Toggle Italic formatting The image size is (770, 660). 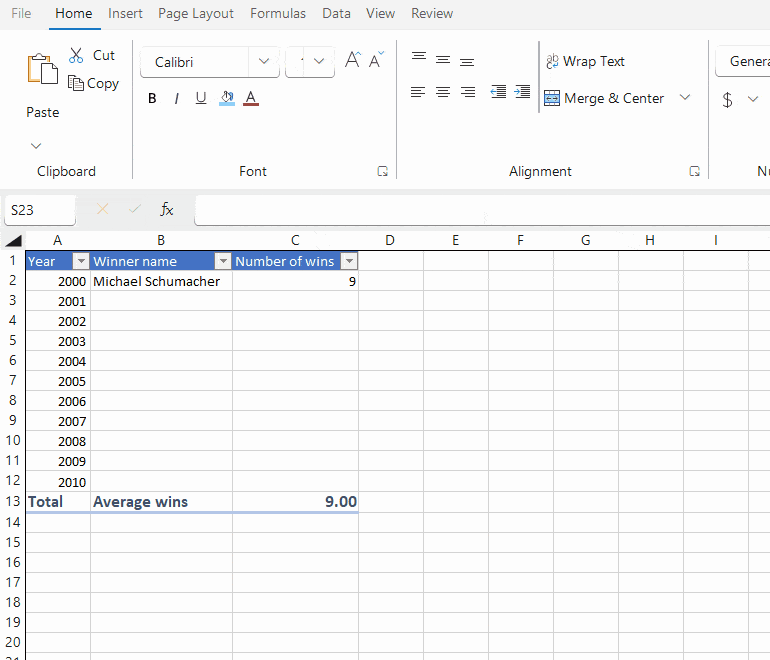click(176, 99)
